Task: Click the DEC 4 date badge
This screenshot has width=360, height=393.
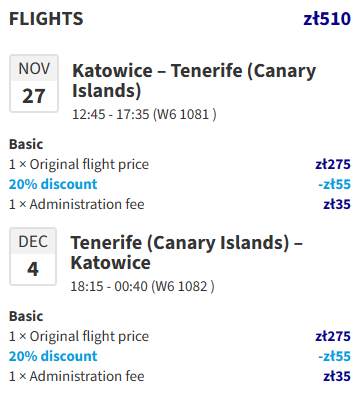Action: pos(33,256)
